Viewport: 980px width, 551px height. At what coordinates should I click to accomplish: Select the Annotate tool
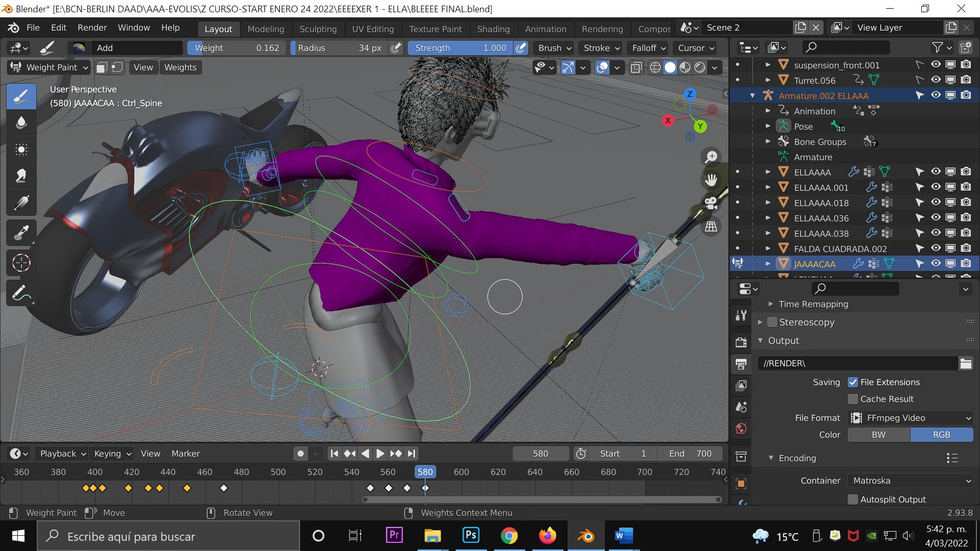21,293
